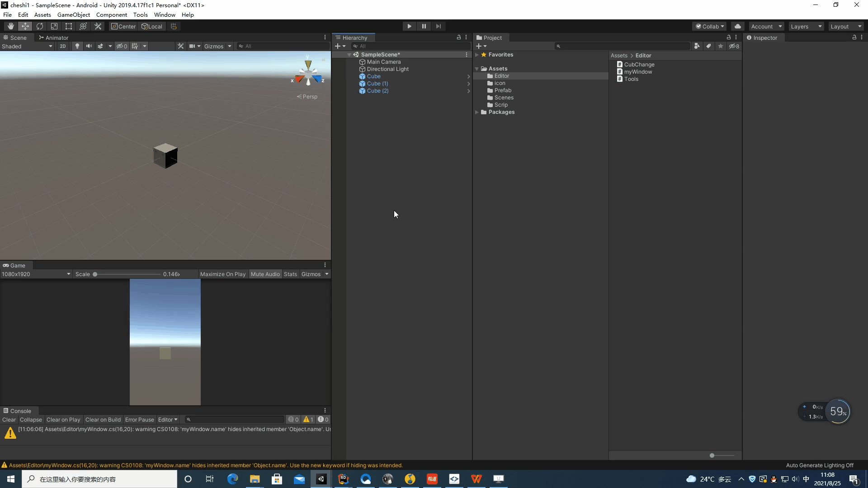Toggle scene effects
This screenshot has width=868, height=488.
[100, 46]
